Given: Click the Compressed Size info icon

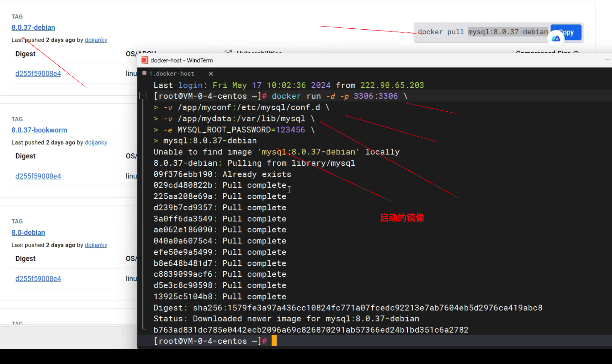Looking at the screenshot, I should [576, 52].
